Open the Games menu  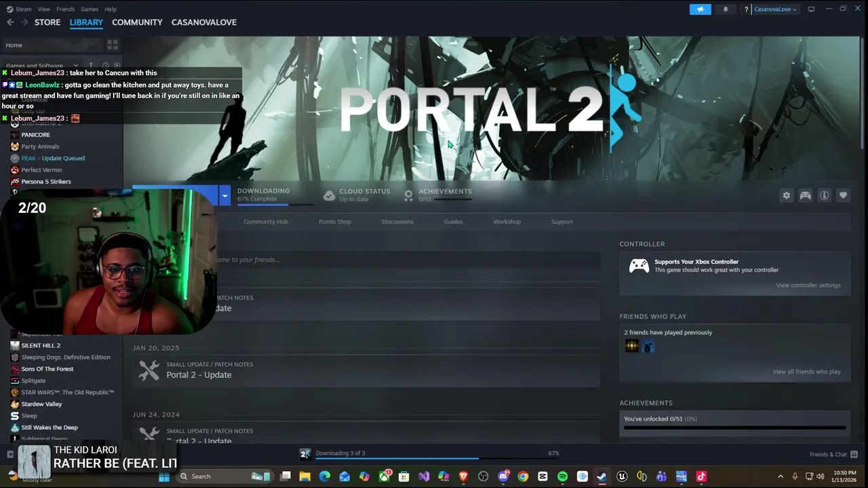point(90,9)
